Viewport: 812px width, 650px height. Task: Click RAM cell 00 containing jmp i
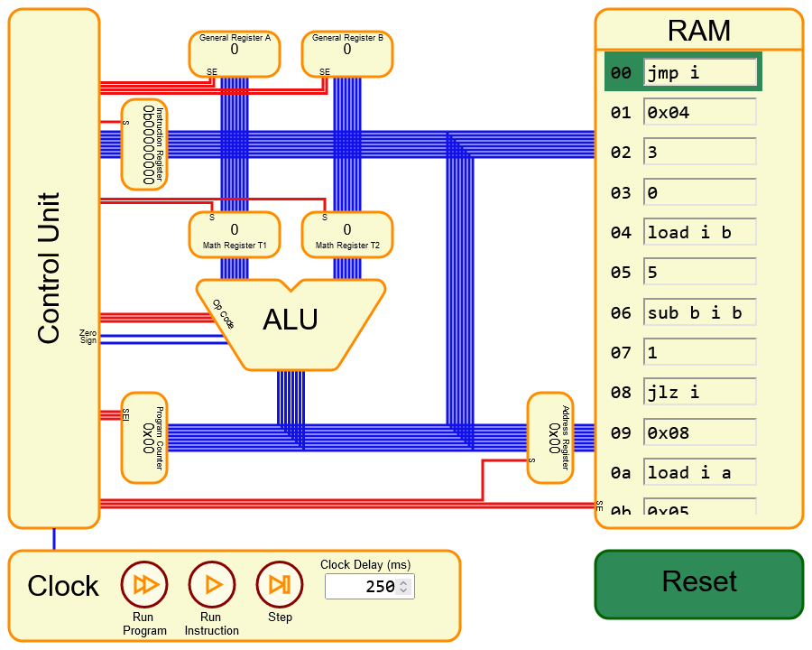click(699, 72)
